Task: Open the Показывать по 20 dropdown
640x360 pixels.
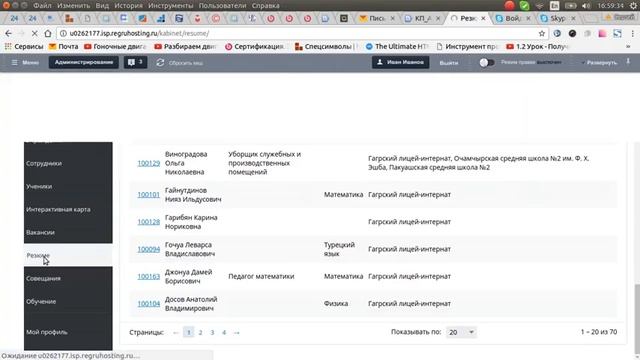Action: click(x=461, y=332)
